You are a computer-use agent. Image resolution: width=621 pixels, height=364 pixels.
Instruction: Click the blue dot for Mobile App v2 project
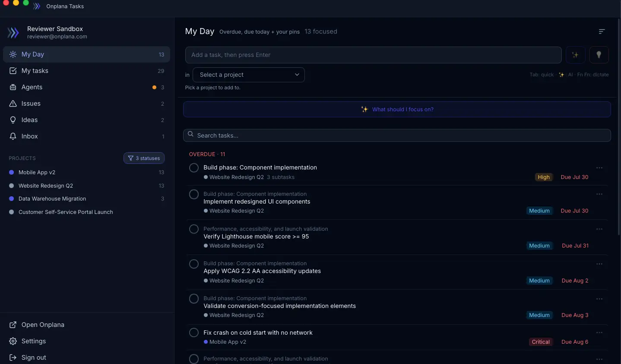point(12,173)
